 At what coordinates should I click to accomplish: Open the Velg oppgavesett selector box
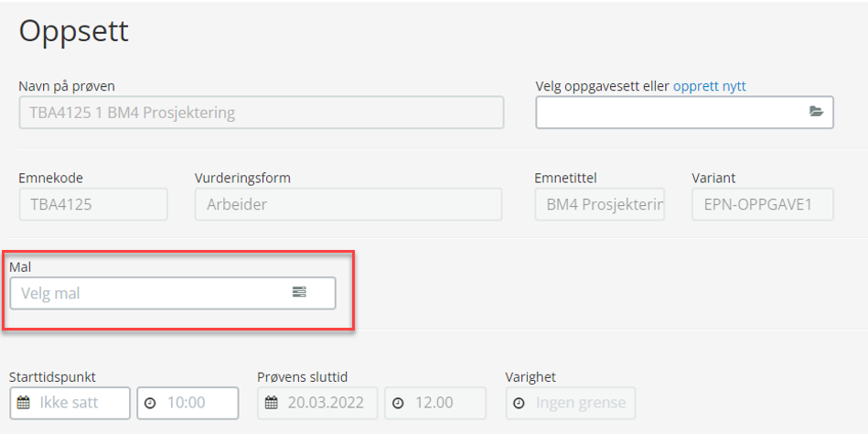684,113
